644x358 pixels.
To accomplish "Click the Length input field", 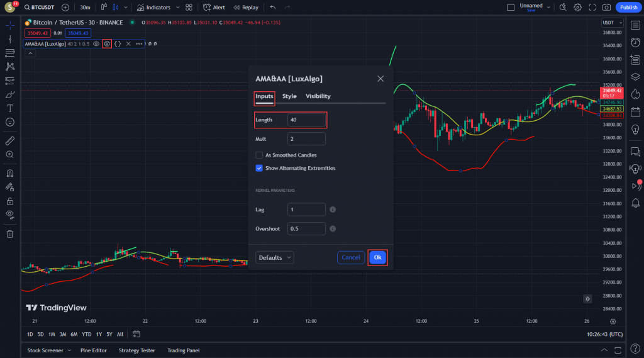I will pos(306,120).
